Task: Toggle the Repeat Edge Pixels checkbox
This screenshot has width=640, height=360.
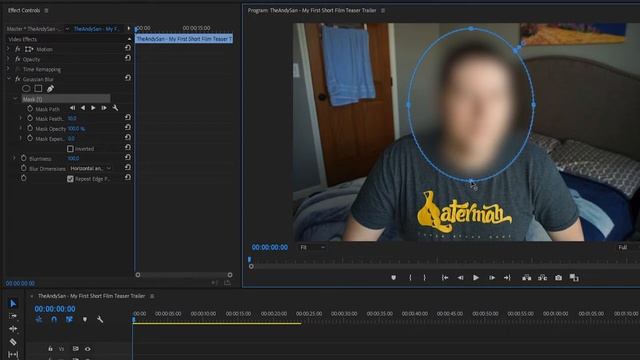Action: (70, 179)
